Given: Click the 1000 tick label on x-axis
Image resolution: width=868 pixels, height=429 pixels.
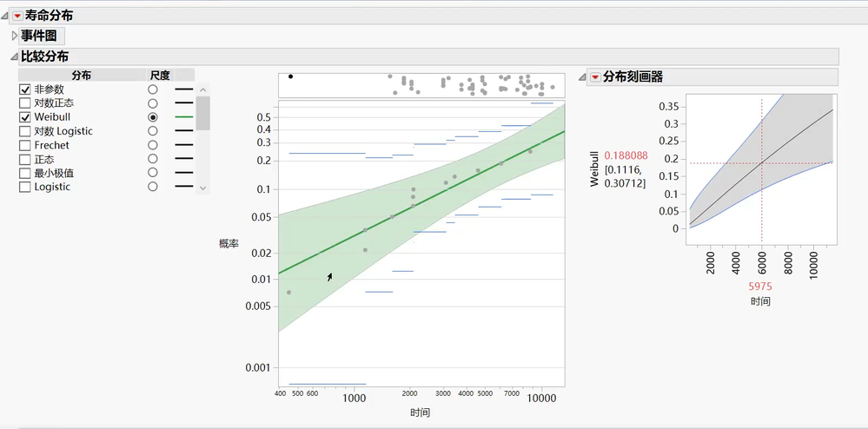Looking at the screenshot, I should click(x=354, y=397).
